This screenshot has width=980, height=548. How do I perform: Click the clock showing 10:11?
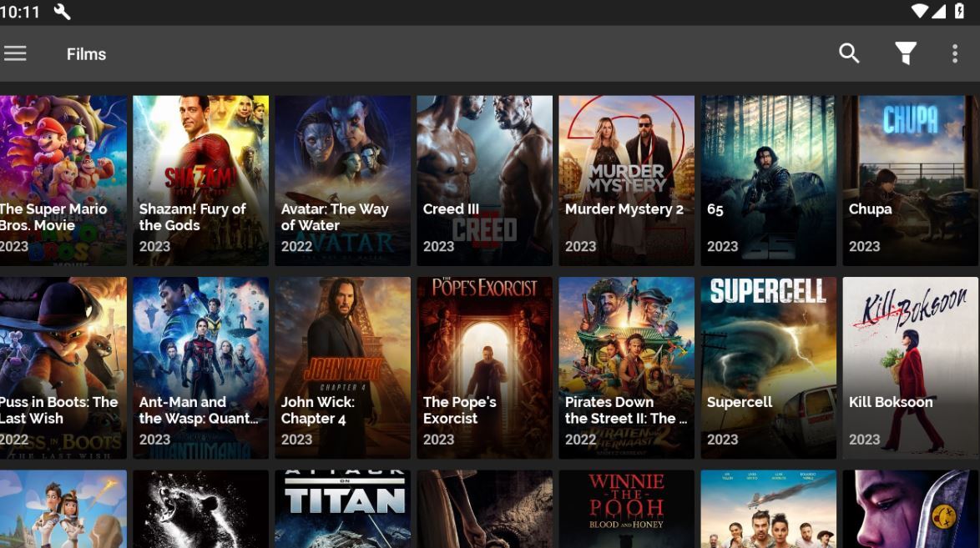[x=20, y=12]
